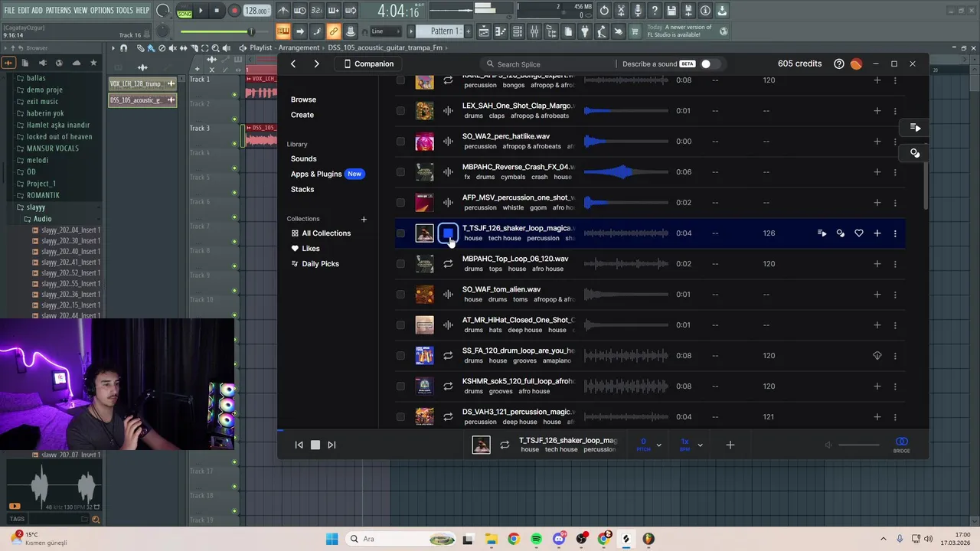Select the SS_FA_120 drum loop checkbox

(400, 356)
